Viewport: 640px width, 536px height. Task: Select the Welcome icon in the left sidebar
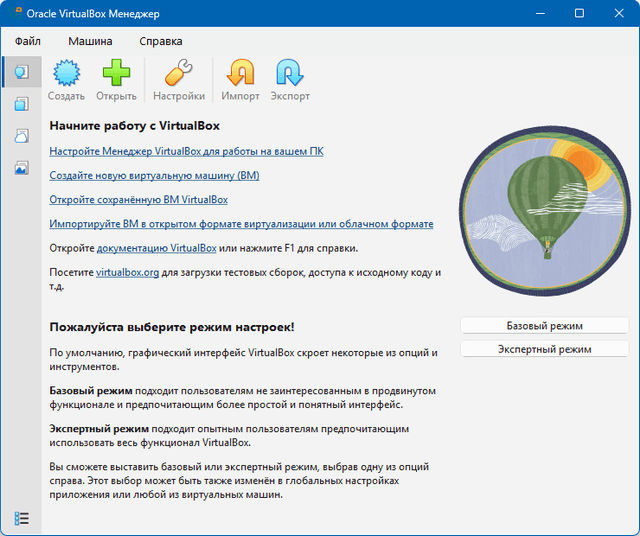[x=21, y=72]
